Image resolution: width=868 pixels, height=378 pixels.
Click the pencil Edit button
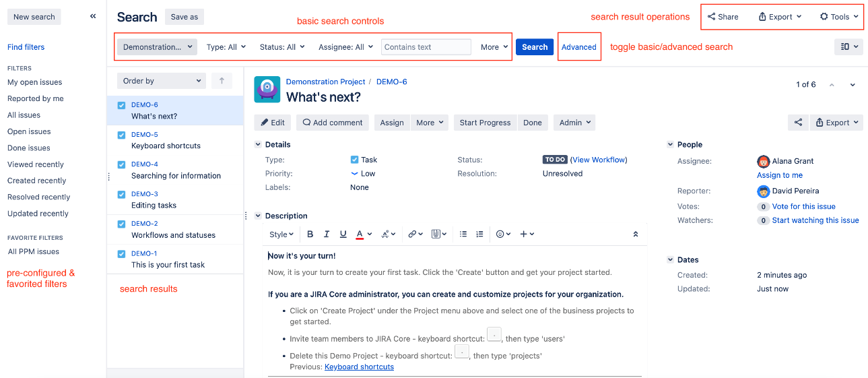point(273,123)
